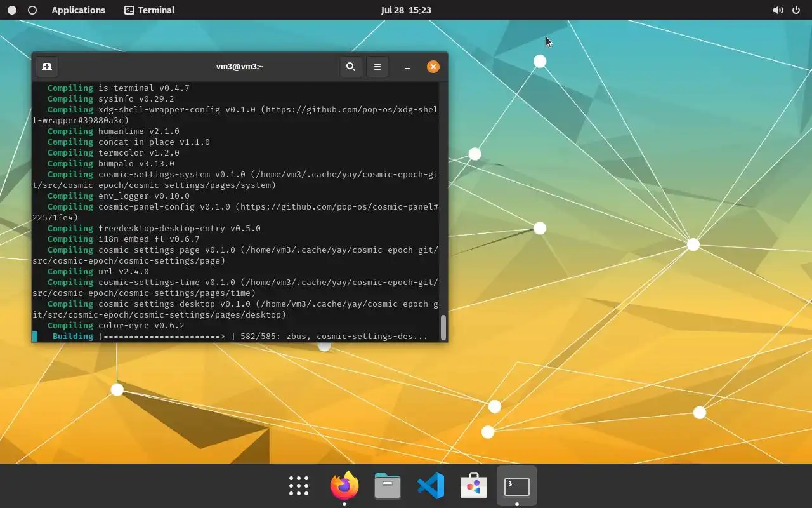Launch Firefox from the dock
Image resolution: width=812 pixels, height=508 pixels.
pyautogui.click(x=344, y=486)
